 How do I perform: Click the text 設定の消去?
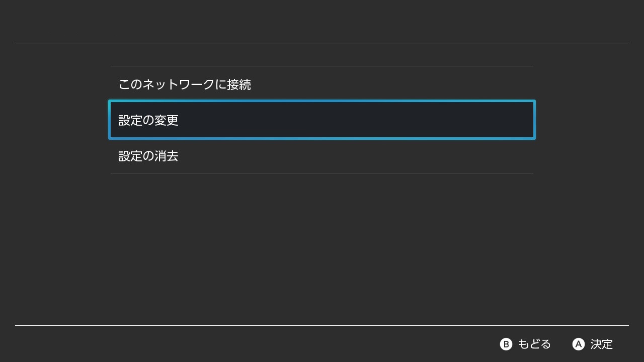(x=148, y=156)
